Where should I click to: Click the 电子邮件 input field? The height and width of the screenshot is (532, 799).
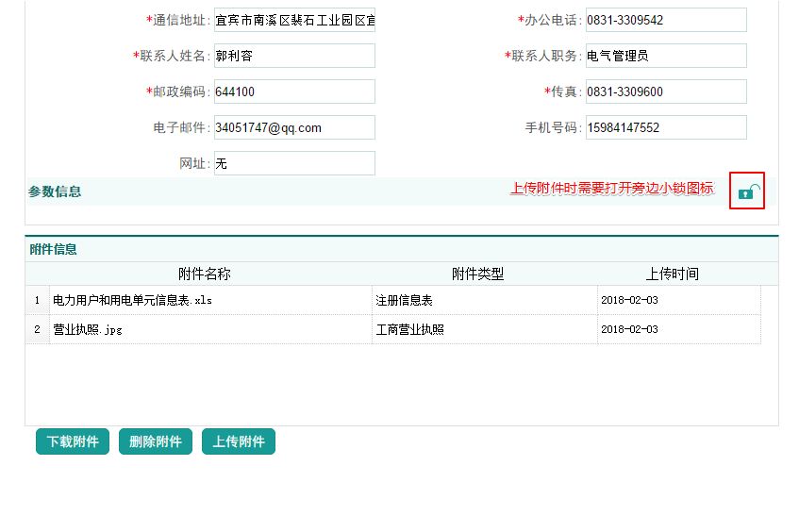[294, 127]
